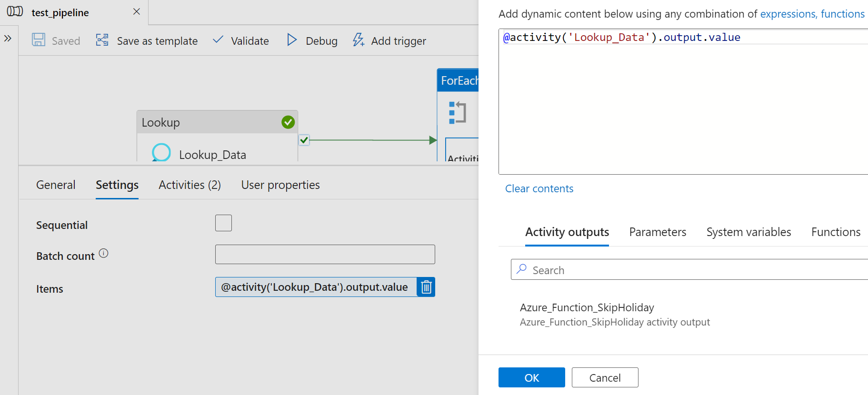The width and height of the screenshot is (868, 395).
Task: Switch to Parameters tab
Action: pos(658,232)
